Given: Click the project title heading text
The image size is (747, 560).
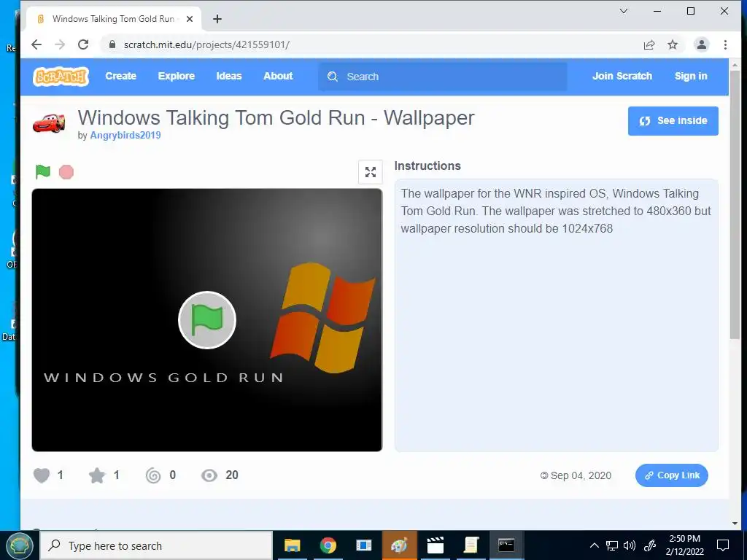Looking at the screenshot, I should pyautogui.click(x=276, y=118).
